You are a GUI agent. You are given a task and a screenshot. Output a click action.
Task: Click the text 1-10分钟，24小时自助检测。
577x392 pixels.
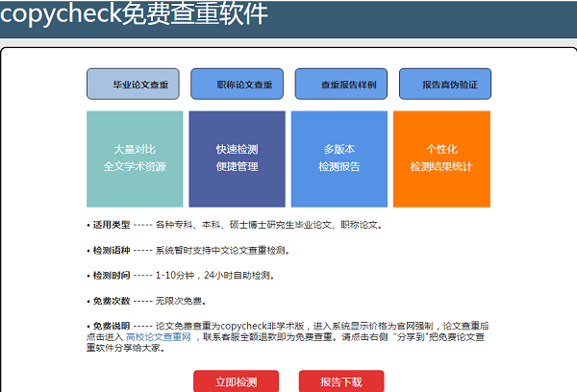(215, 276)
